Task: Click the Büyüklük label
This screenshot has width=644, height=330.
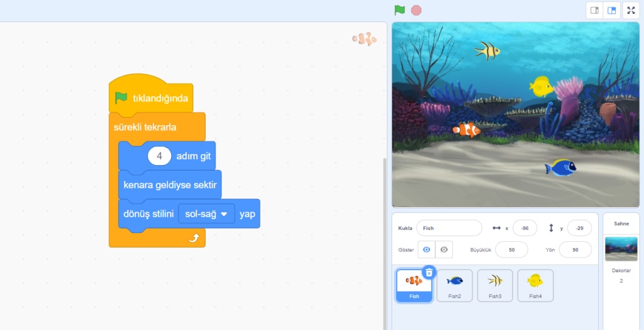Action: pyautogui.click(x=480, y=250)
